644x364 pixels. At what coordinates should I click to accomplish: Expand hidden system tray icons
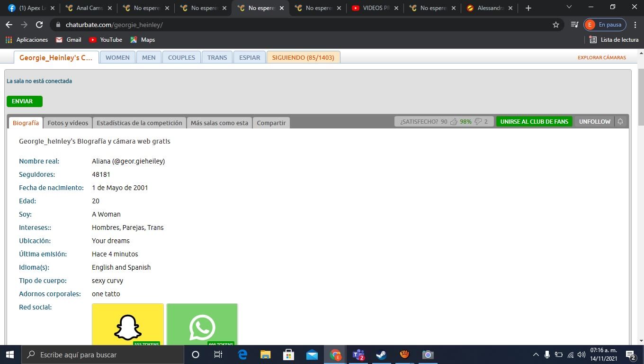click(x=536, y=355)
